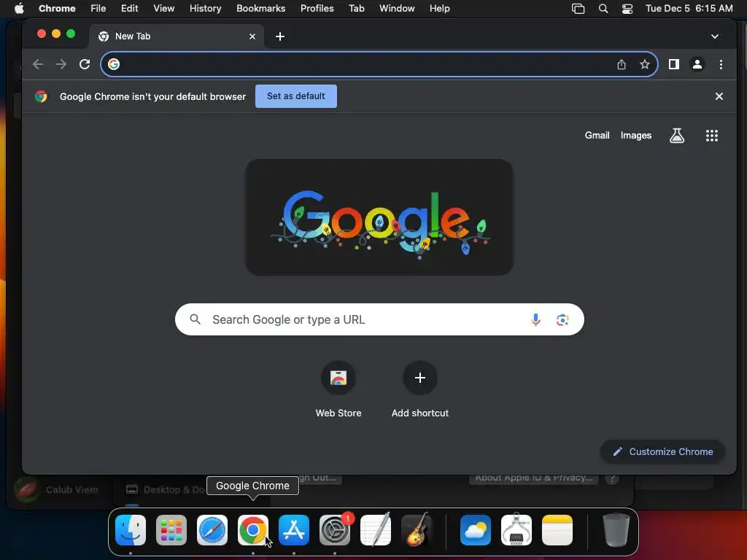Open the Profiles menu
Viewport: 747px width, 560px height.
click(x=317, y=9)
